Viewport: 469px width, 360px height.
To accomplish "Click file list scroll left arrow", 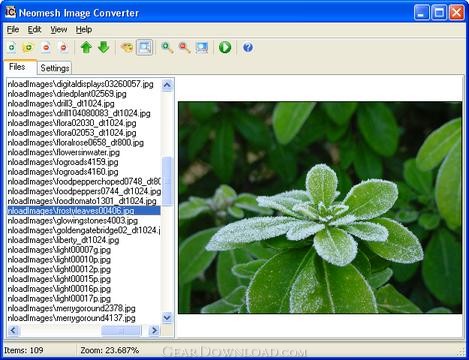I will click(x=13, y=330).
